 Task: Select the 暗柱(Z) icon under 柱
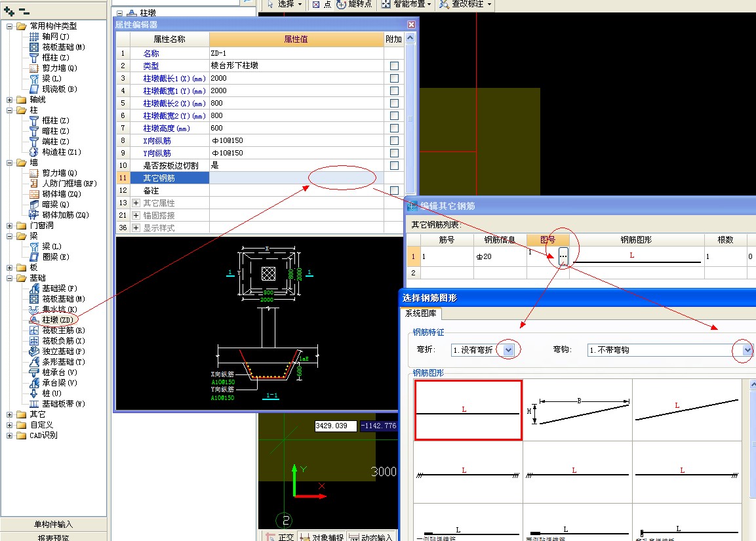(33, 131)
